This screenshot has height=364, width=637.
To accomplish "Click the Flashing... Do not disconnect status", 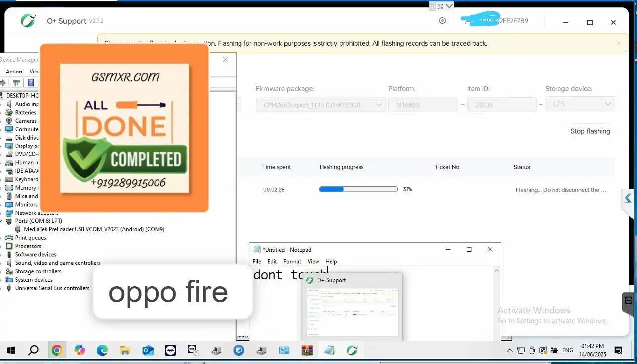I will 561,190.
